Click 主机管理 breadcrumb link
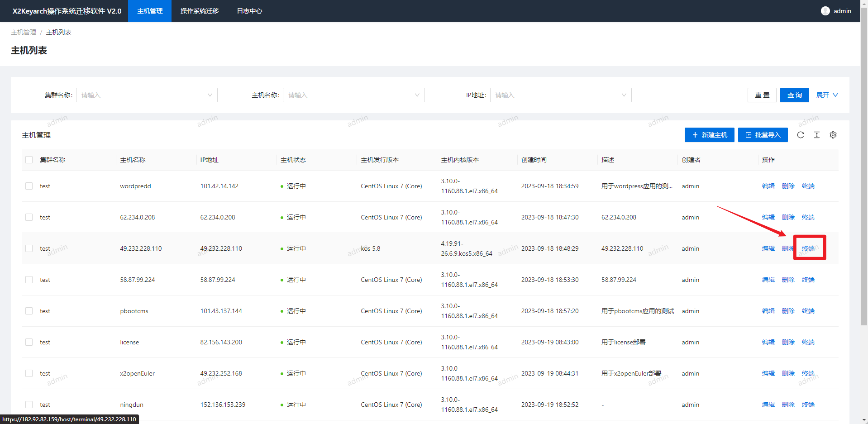 [x=24, y=32]
